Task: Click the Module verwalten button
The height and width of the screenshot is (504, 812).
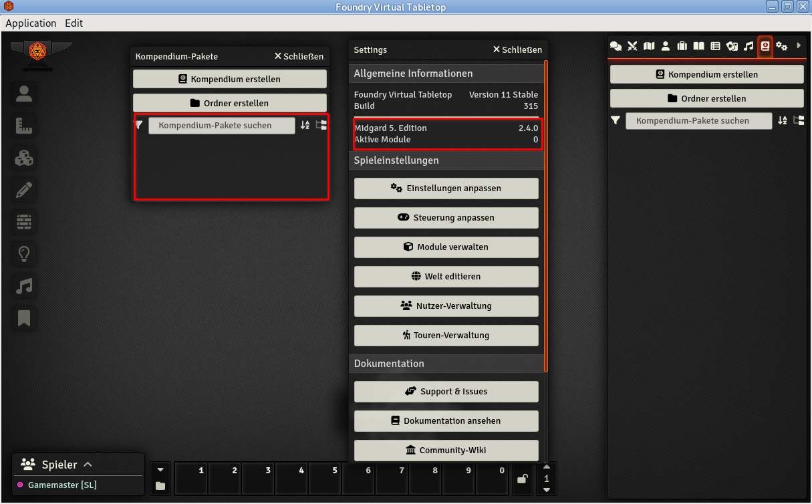Action: click(446, 247)
